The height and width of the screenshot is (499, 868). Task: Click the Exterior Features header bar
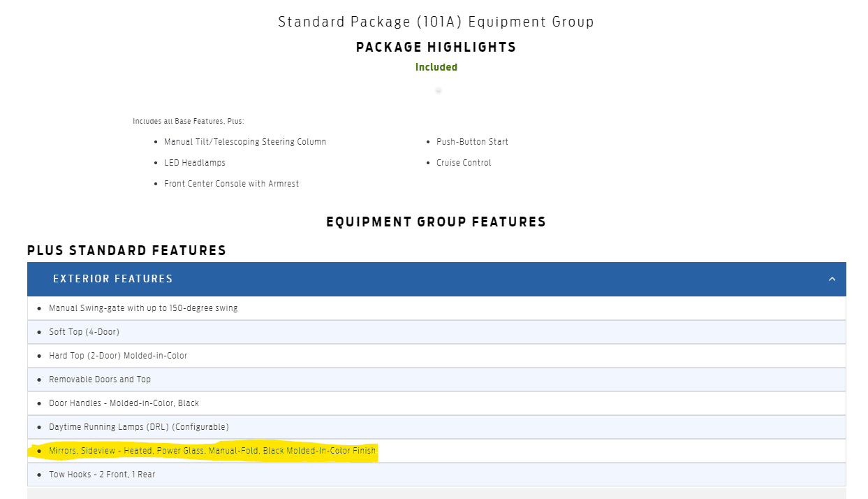tap(436, 279)
